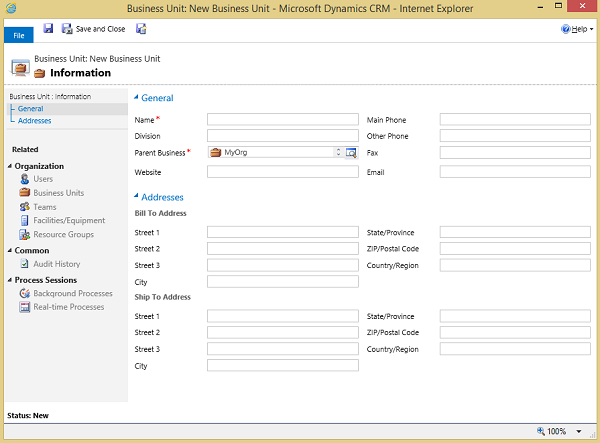Click the Audit History icon
The width and height of the screenshot is (600, 443).
25,264
